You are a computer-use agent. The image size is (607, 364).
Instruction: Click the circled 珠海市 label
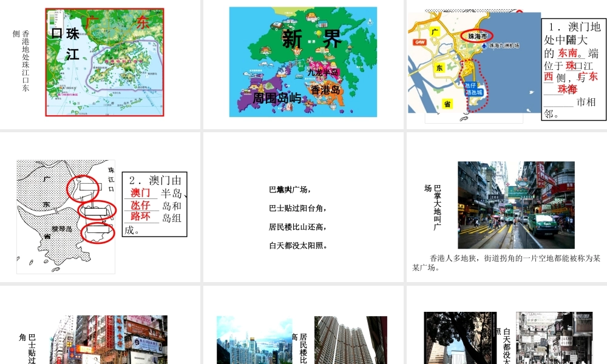point(477,36)
